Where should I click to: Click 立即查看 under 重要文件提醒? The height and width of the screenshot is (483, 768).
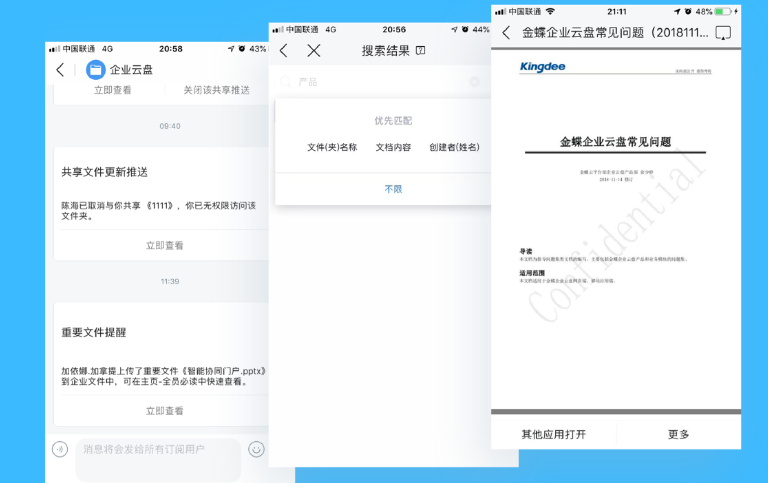165,411
